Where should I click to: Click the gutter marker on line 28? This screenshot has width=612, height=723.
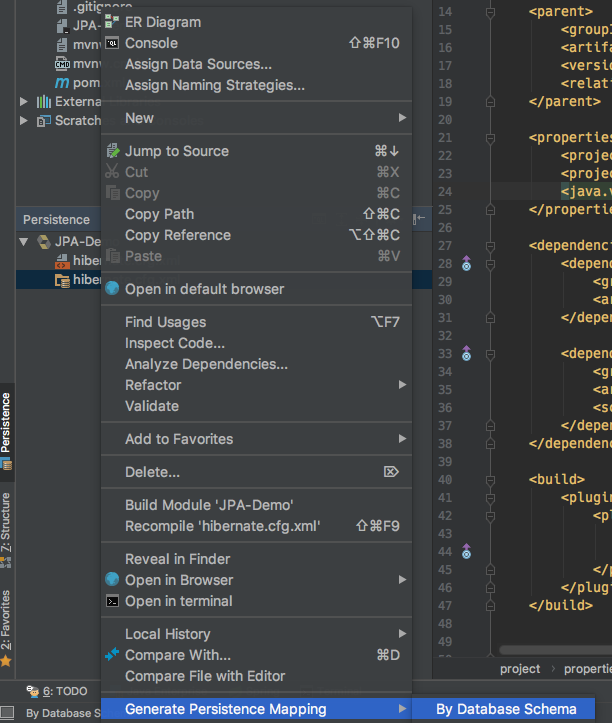(466, 264)
